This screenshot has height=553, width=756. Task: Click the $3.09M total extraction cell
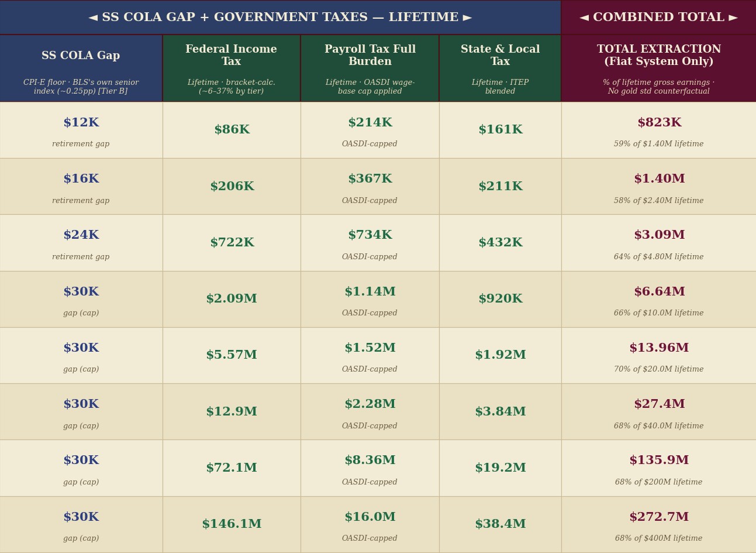[659, 243]
